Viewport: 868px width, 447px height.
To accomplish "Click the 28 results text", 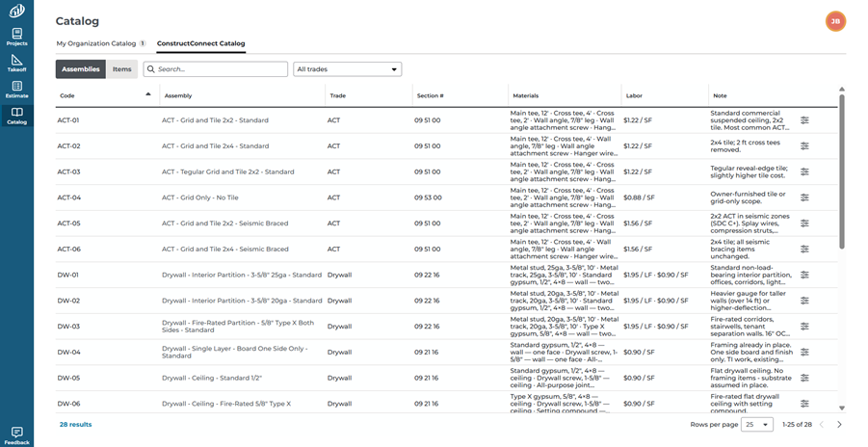I will [x=76, y=425].
